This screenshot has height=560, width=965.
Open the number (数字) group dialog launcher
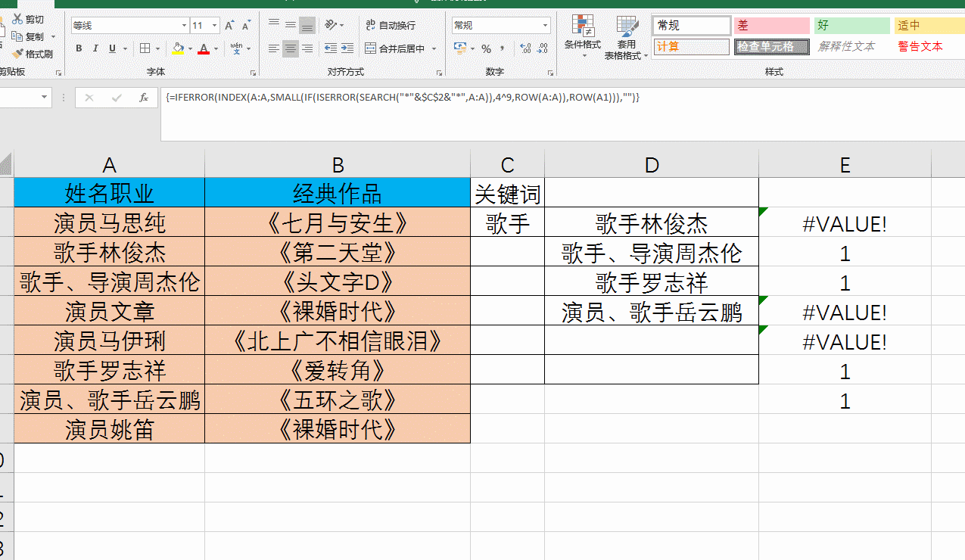coord(549,73)
